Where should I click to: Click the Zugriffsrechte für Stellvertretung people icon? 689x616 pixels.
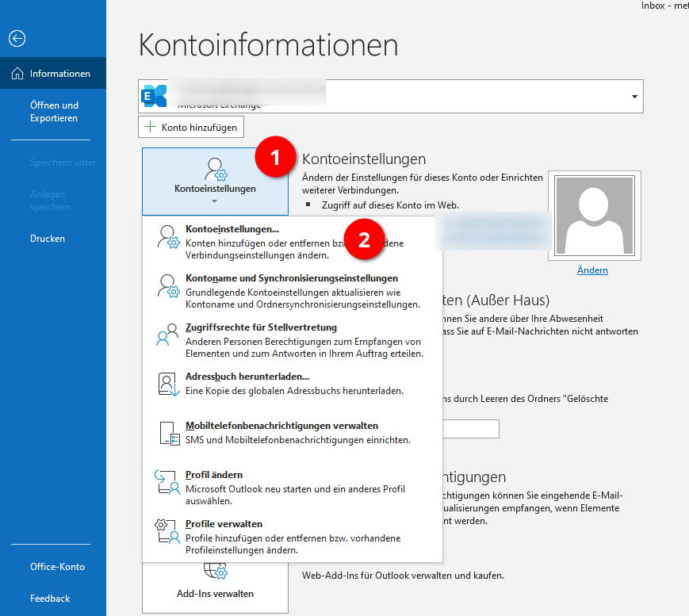167,335
